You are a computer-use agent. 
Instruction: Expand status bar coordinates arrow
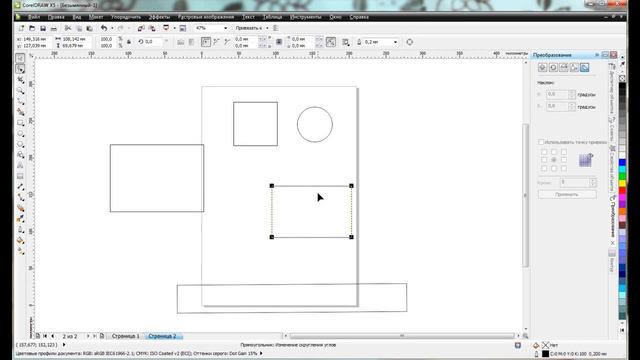64,345
